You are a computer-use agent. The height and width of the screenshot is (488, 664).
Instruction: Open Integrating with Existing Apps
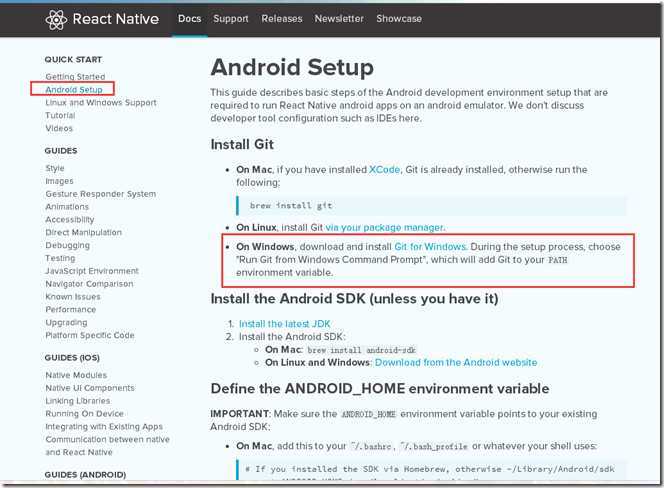(104, 426)
